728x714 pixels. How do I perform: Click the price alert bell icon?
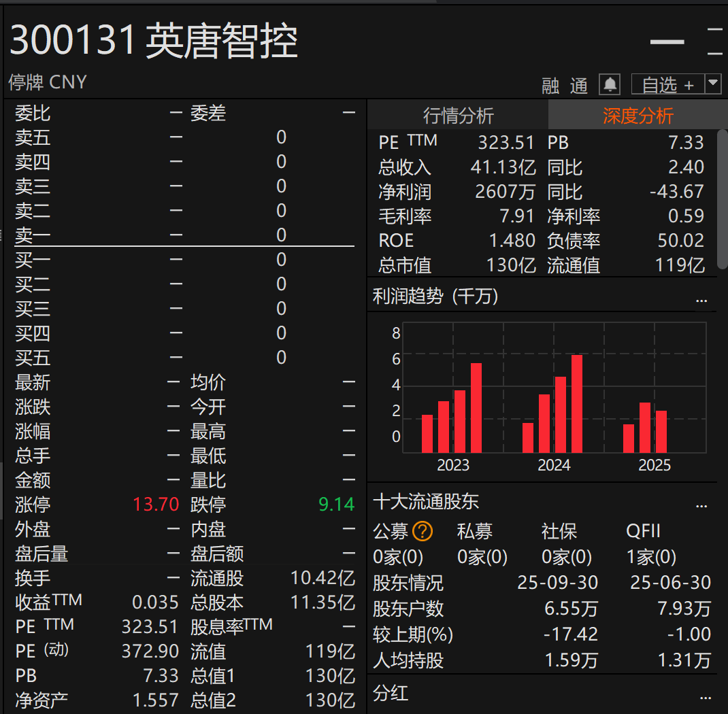[x=610, y=84]
